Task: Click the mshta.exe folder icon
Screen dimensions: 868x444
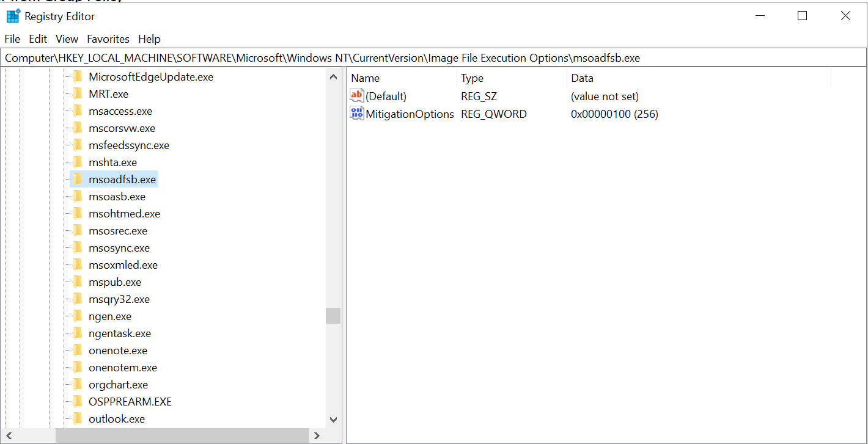Action: 78,162
